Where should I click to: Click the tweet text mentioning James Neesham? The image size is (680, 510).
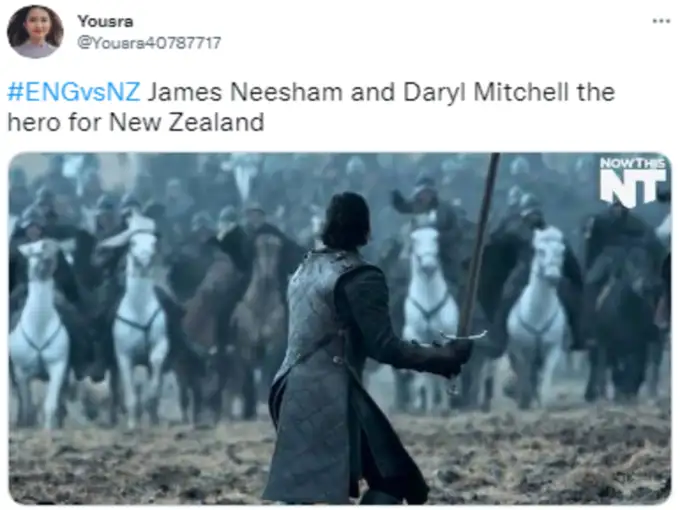coord(311,107)
